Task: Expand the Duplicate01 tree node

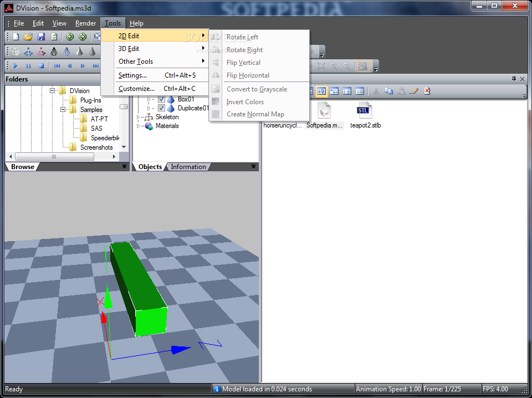Action: click(149, 108)
